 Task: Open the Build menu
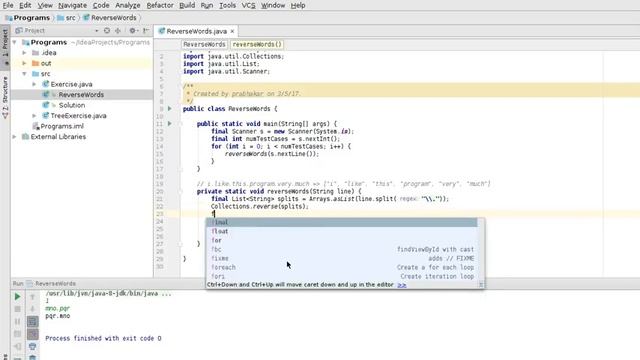[187, 5]
